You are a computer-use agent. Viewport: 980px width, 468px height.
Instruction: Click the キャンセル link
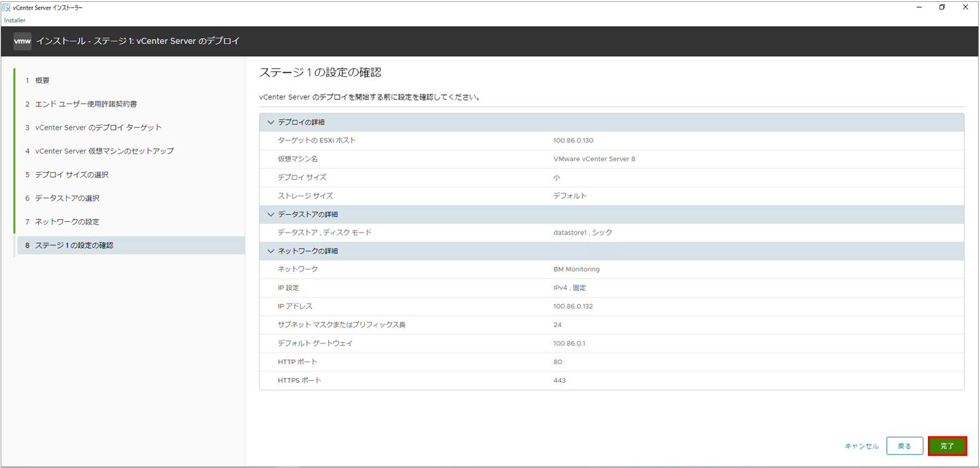pyautogui.click(x=862, y=446)
